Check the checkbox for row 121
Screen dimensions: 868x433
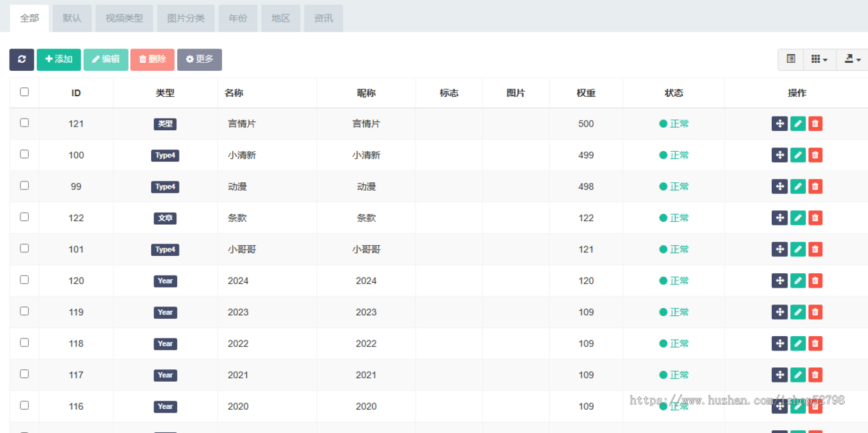tap(25, 123)
